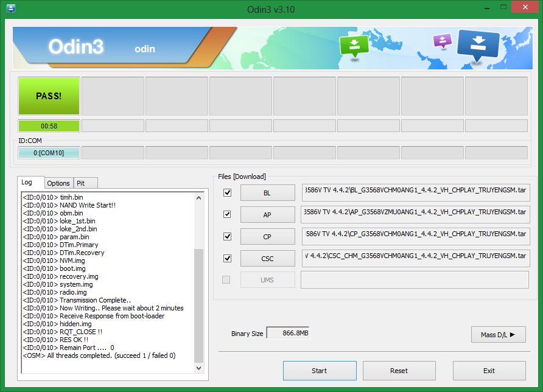Click the log scrollbar down arrow

[199, 368]
